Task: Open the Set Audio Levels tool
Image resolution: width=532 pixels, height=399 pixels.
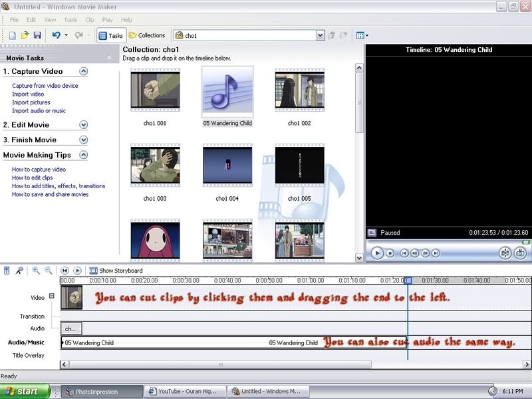Action: tap(7, 271)
